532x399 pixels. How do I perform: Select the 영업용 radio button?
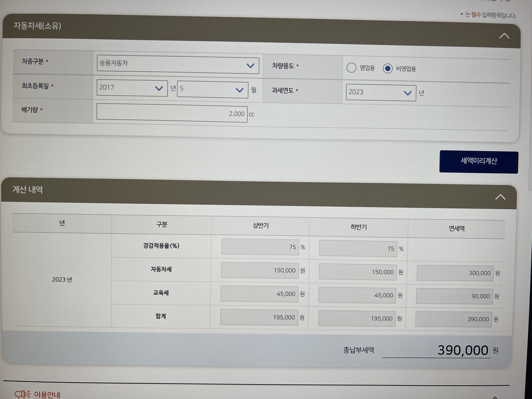(351, 68)
